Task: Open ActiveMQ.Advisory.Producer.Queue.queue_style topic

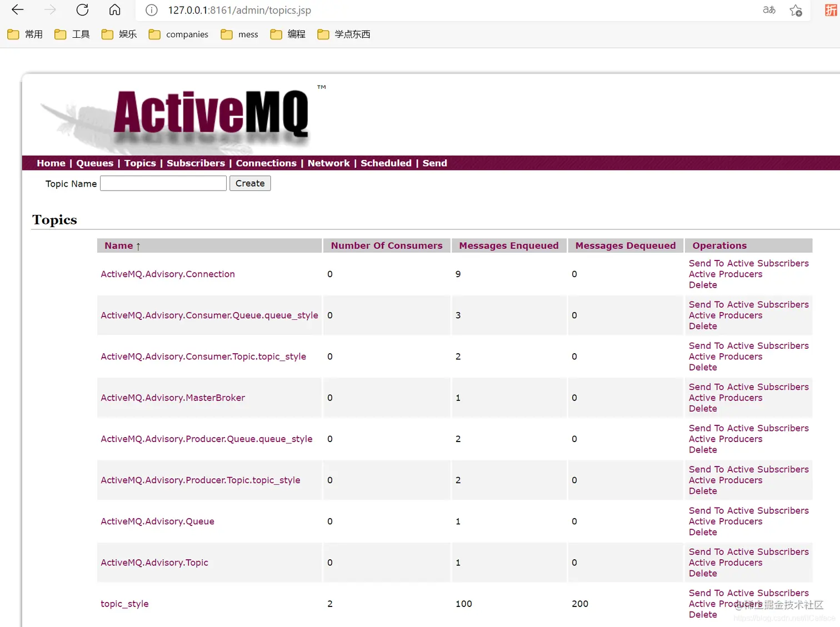Action: pyautogui.click(x=207, y=439)
